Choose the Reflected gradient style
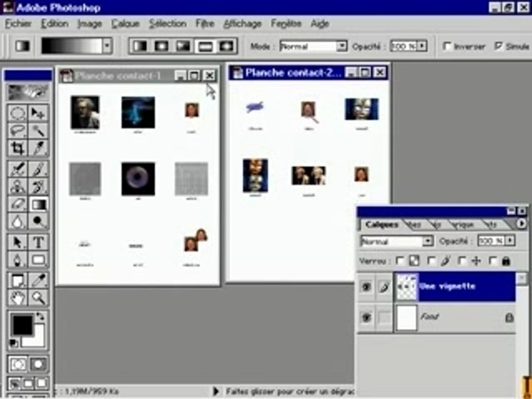This screenshot has width=532, height=399. coord(205,46)
